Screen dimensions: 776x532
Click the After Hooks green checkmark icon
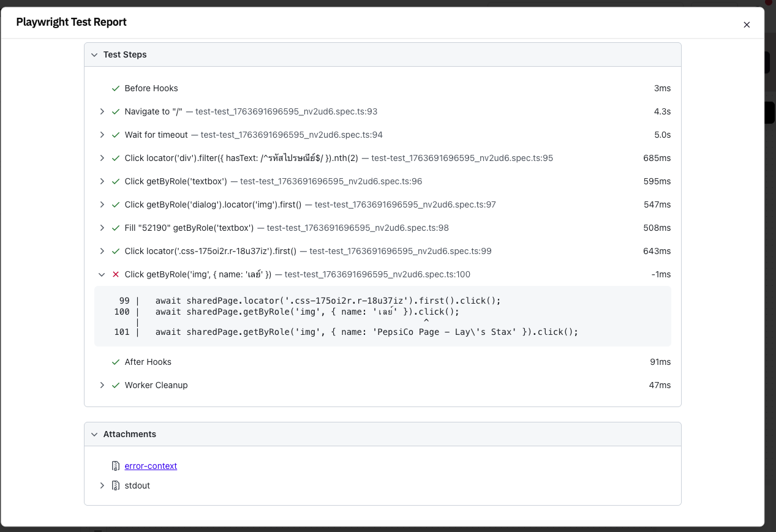(x=116, y=362)
